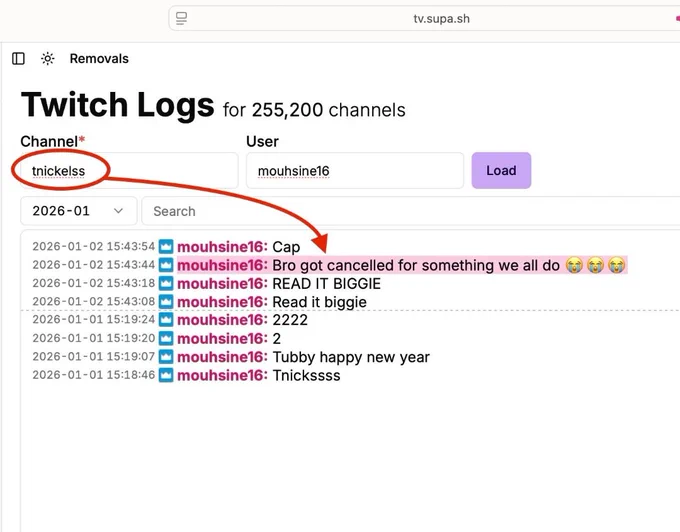This screenshot has height=532, width=680.
Task: Click message text 'READ IT BIGGIE'
Action: (327, 284)
